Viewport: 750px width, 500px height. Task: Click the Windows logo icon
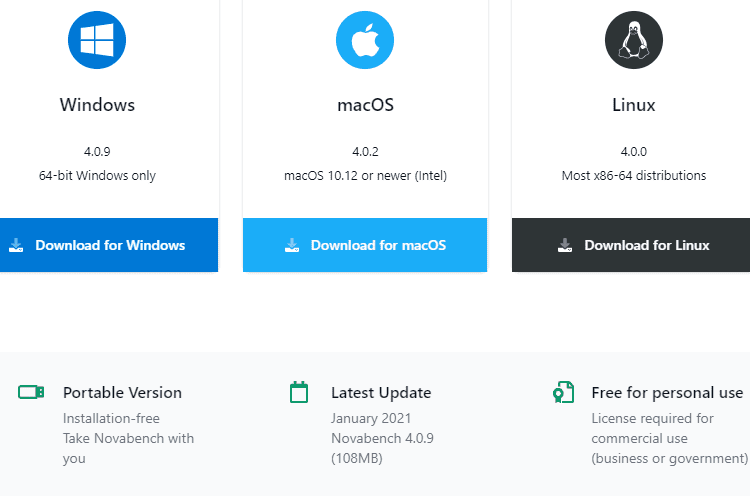pos(97,40)
